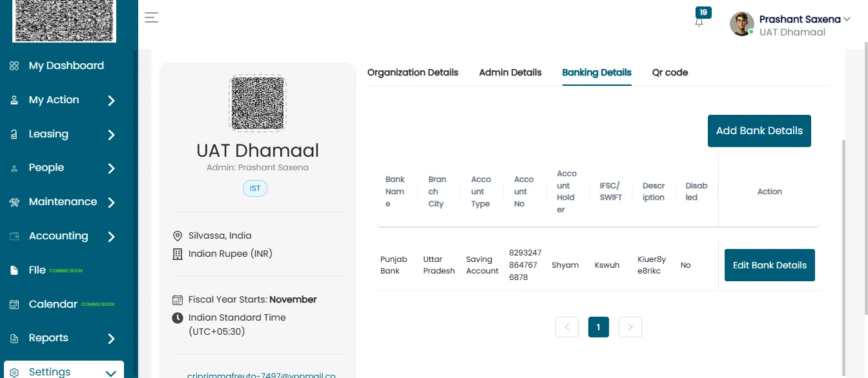Click the Settings gear icon in sidebar
The image size is (868, 378).
[14, 372]
